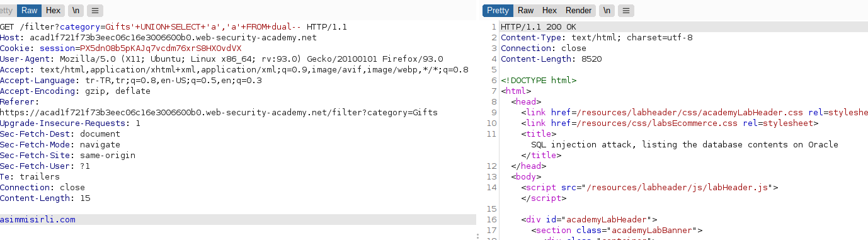The height and width of the screenshot is (240, 868).
Task: Click the section class academyLabBanner line
Action: [617, 230]
